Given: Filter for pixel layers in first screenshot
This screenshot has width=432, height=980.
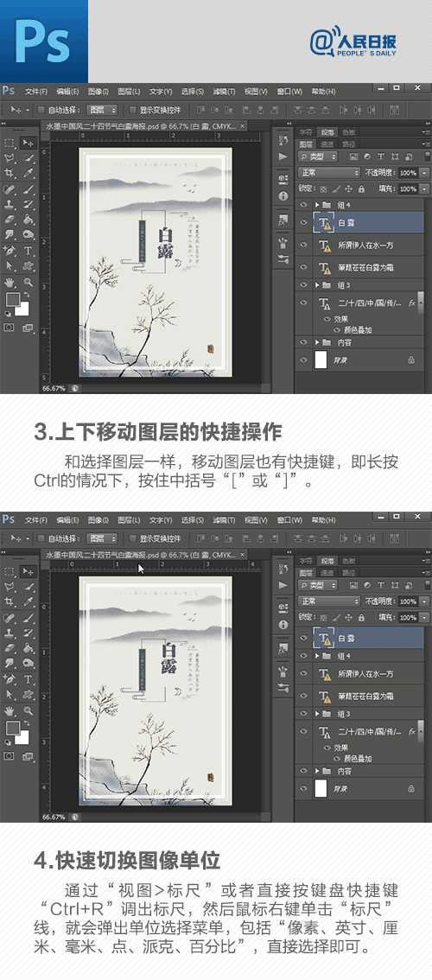Looking at the screenshot, I should point(353,156).
